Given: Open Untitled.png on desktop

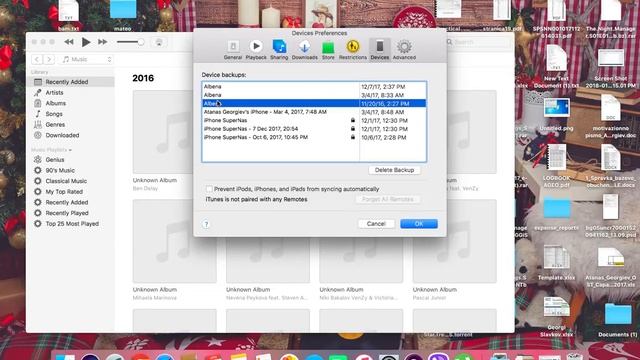Looking at the screenshot, I should point(556,113).
